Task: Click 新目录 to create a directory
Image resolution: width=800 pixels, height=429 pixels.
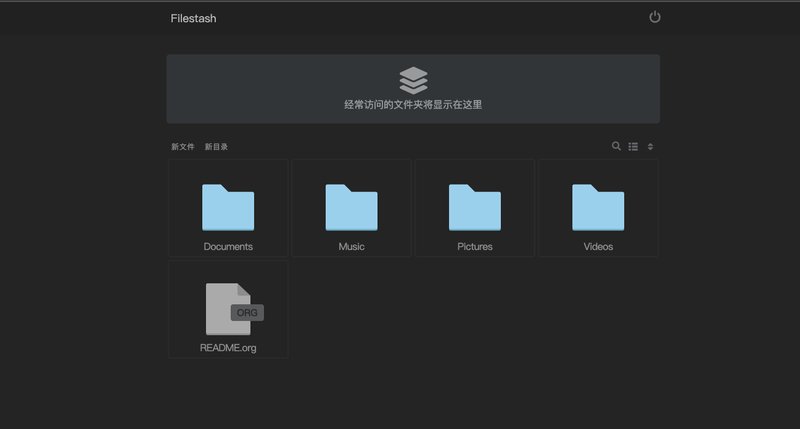Action: [216, 147]
